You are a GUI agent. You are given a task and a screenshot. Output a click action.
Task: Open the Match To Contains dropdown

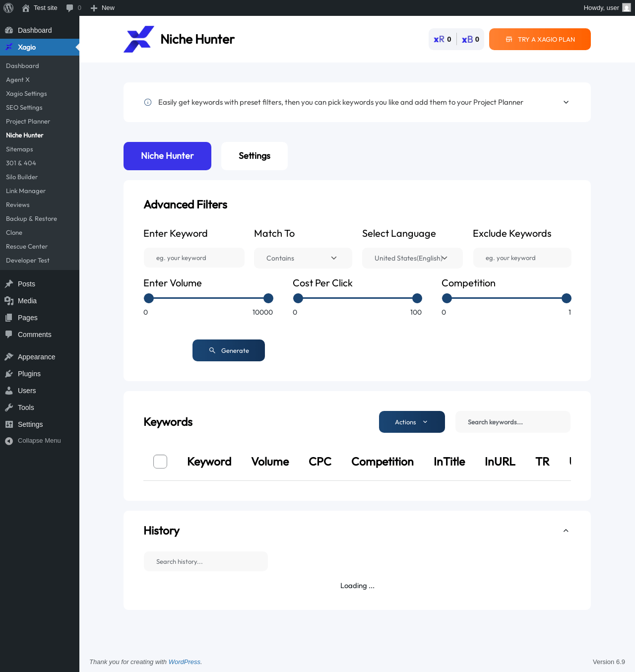point(303,258)
